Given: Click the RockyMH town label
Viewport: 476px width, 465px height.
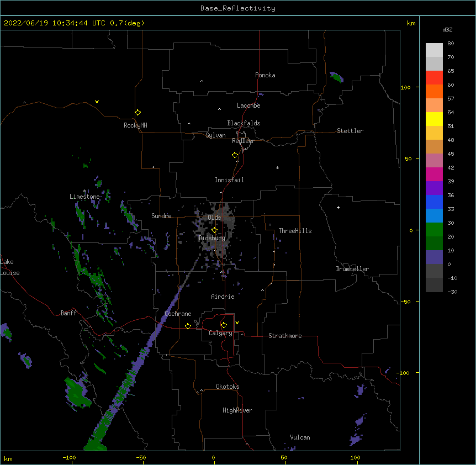Looking at the screenshot, I should pos(135,125).
